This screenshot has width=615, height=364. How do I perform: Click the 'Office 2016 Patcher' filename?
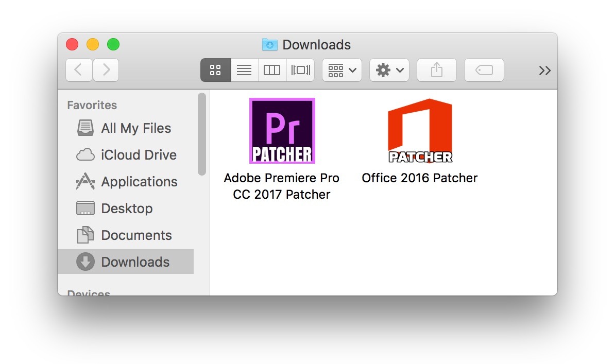pyautogui.click(x=420, y=178)
